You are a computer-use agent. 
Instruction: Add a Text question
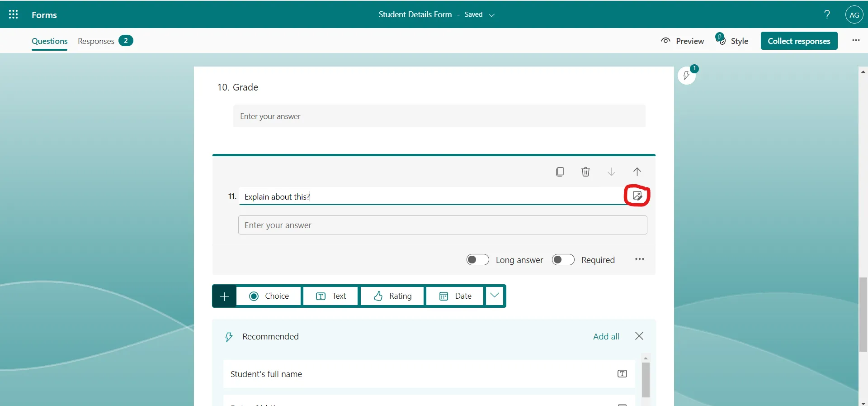click(x=330, y=296)
